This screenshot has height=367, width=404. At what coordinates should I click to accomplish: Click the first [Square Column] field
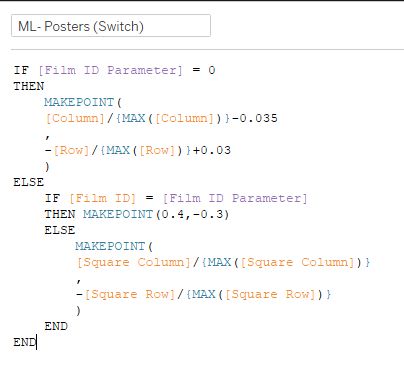click(134, 262)
